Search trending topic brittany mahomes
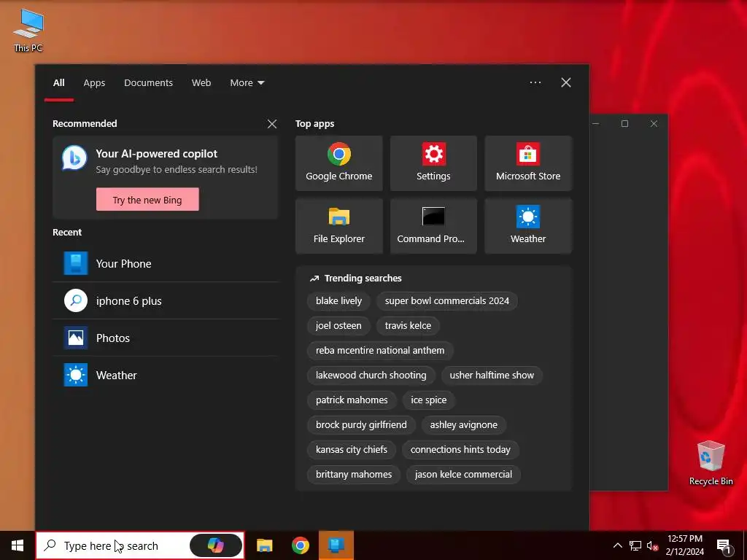The height and width of the screenshot is (560, 747). [354, 474]
